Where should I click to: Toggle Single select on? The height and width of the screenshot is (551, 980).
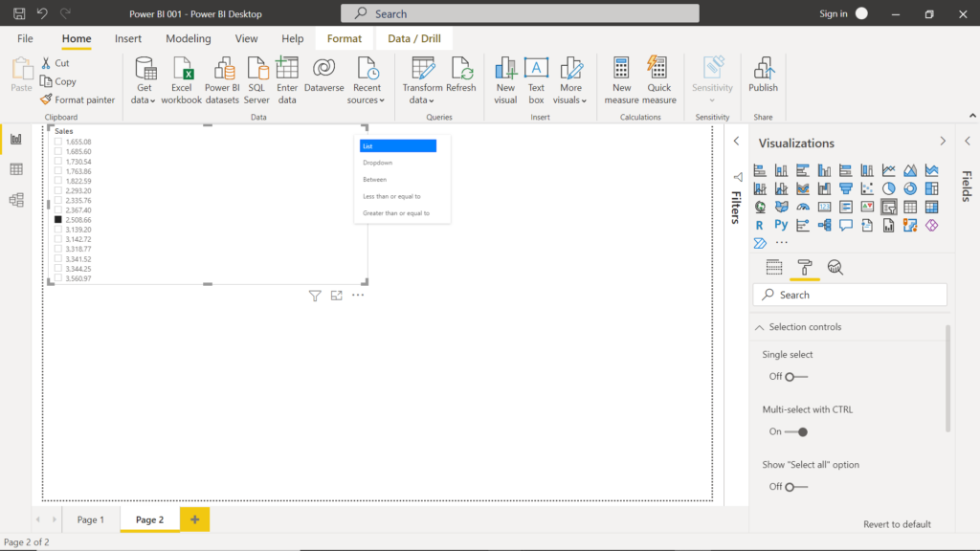[788, 376]
